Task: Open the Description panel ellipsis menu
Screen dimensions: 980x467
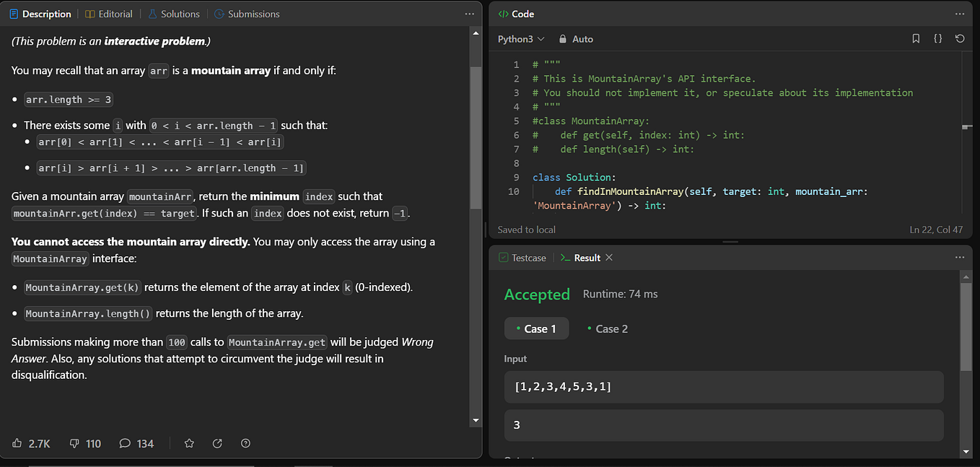Action: (x=470, y=14)
